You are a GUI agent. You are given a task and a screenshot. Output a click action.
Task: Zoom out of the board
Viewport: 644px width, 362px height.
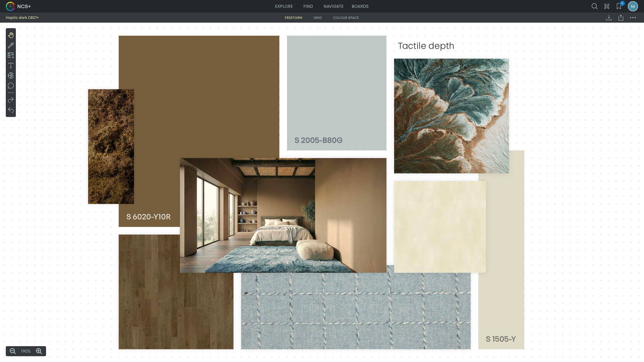(13, 351)
